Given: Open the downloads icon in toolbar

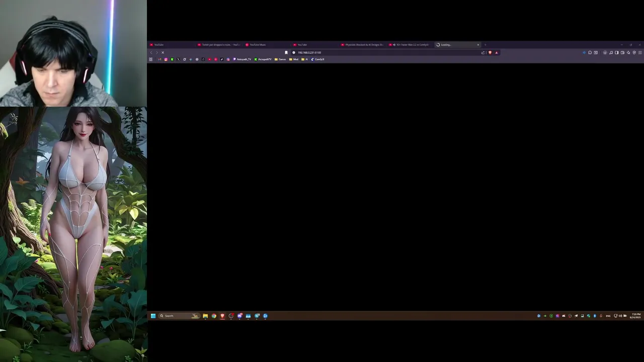Looking at the screenshot, I should click(x=605, y=52).
